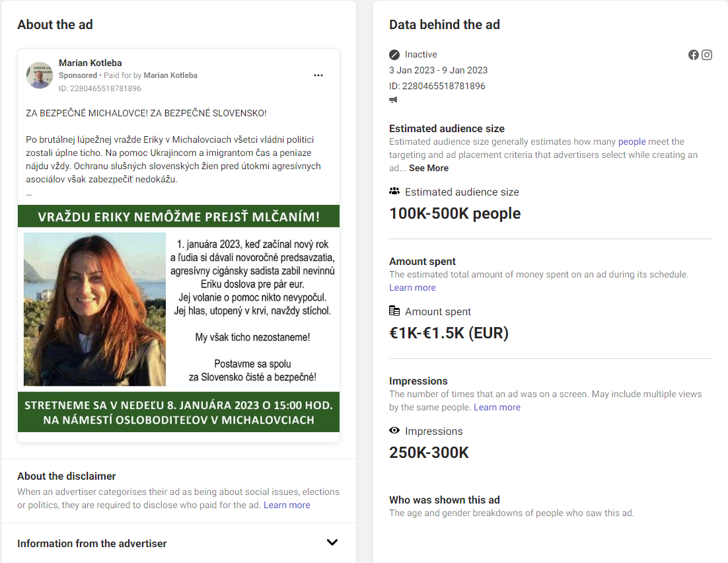The height and width of the screenshot is (563, 728).
Task: Click the money icon beside Amount spent
Action: [x=394, y=311]
